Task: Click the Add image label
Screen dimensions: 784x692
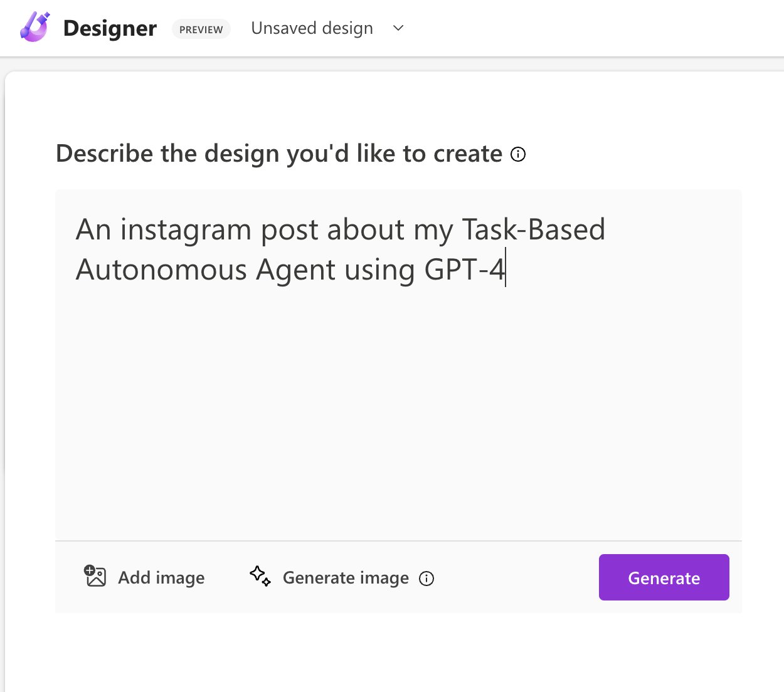Action: click(161, 577)
